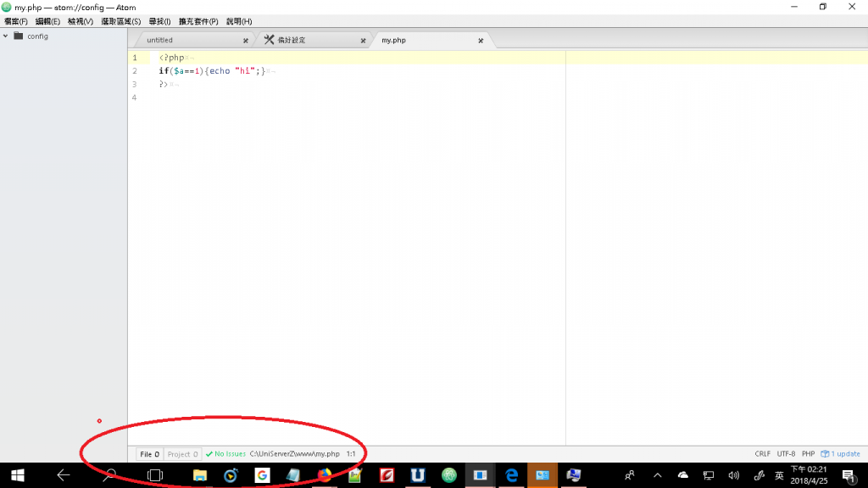Click line number 3 in gutter
Viewport: 868px width, 488px height.
(x=135, y=84)
